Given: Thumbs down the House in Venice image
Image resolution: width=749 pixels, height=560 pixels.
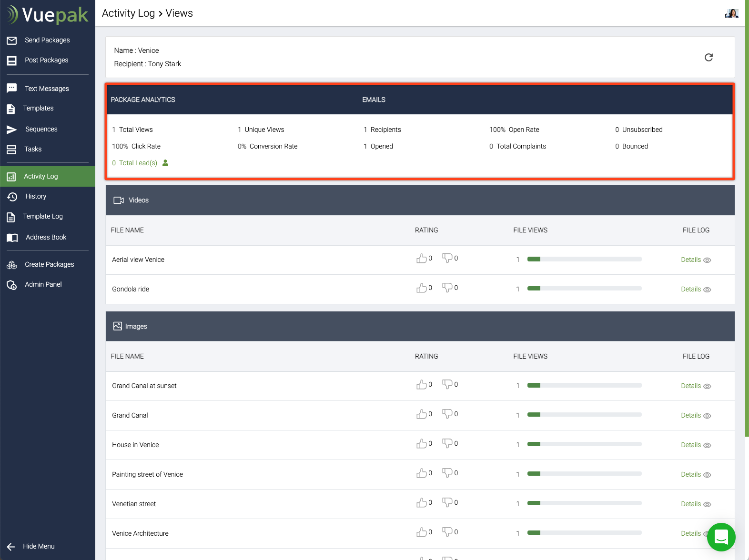Looking at the screenshot, I should click(x=447, y=443).
